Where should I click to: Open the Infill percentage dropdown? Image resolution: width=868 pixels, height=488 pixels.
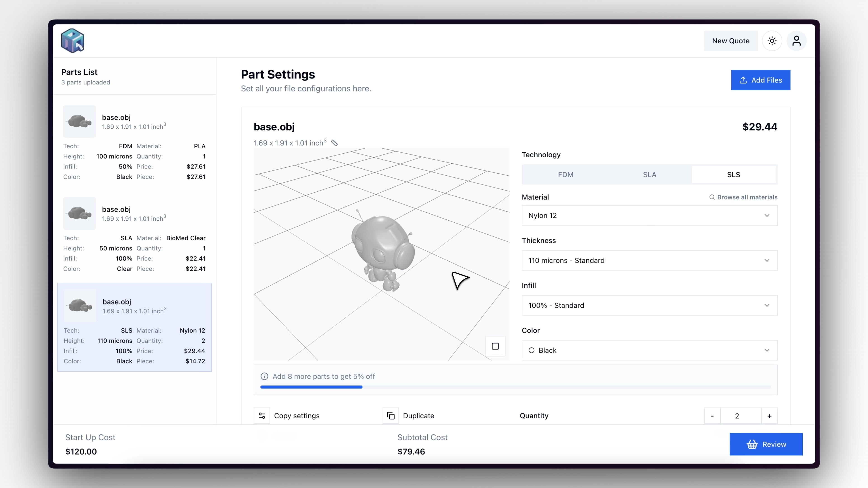tap(649, 305)
